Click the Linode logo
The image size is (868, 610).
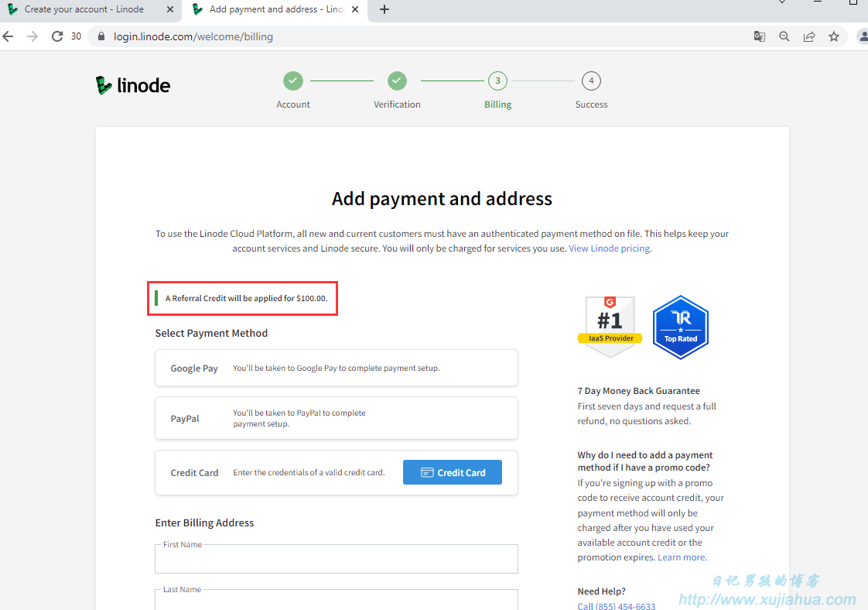[133, 85]
